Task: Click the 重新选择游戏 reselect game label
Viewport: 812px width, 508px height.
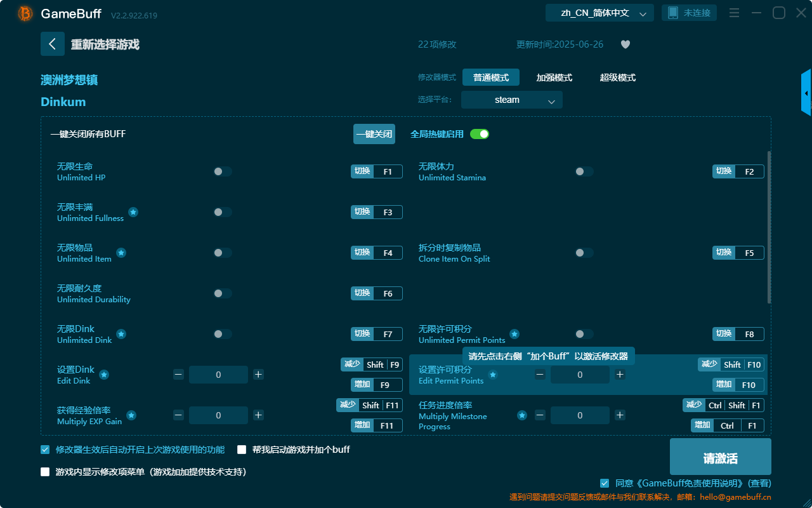Action: [105, 44]
